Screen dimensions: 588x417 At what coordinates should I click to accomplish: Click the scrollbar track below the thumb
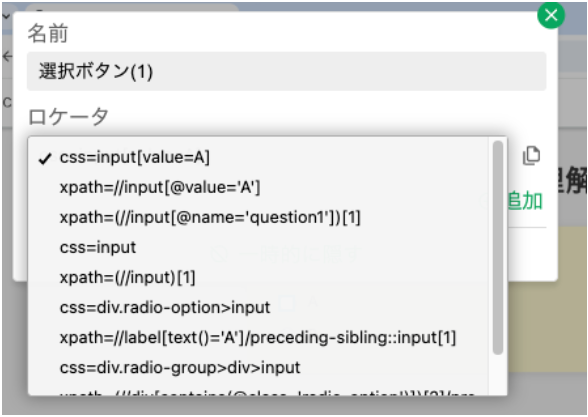pyautogui.click(x=498, y=375)
